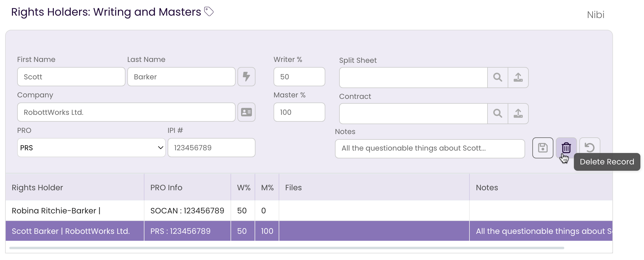Click the Contract text field
This screenshot has width=644, height=260.
(413, 114)
